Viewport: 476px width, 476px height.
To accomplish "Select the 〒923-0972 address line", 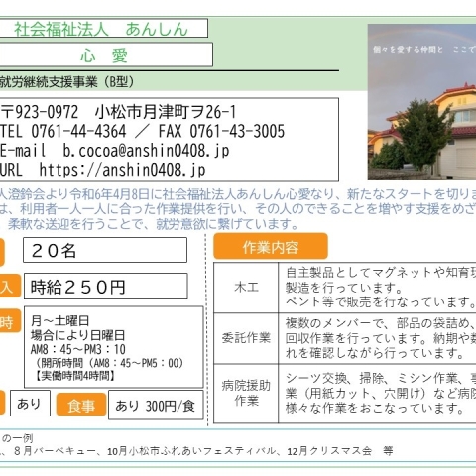I will [118, 112].
